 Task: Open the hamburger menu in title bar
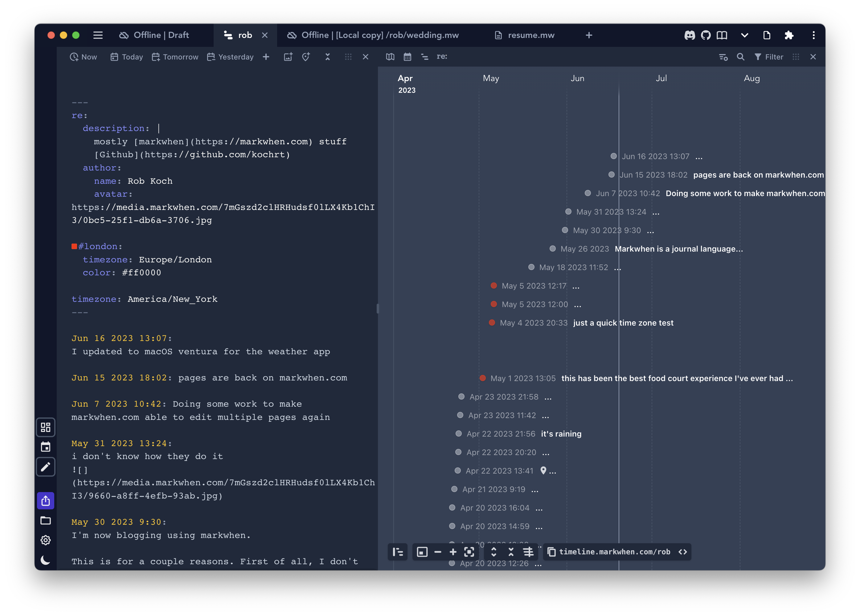98,35
